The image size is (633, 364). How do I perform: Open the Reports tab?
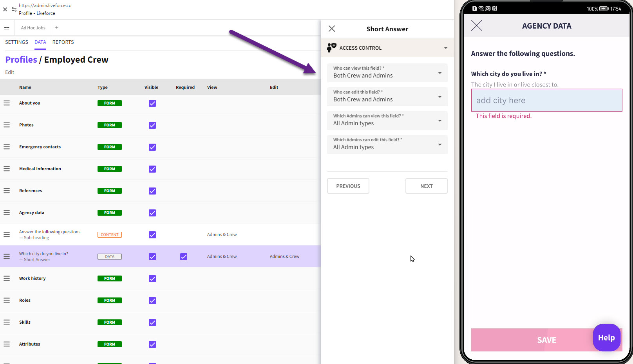(x=63, y=42)
